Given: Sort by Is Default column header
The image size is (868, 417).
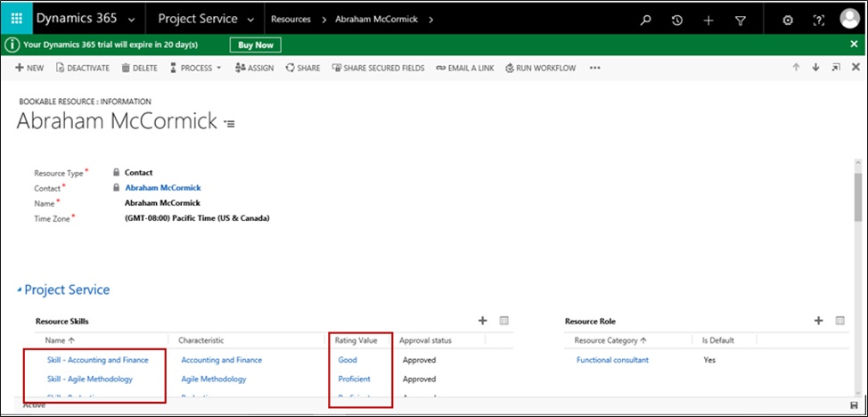Looking at the screenshot, I should [x=718, y=340].
